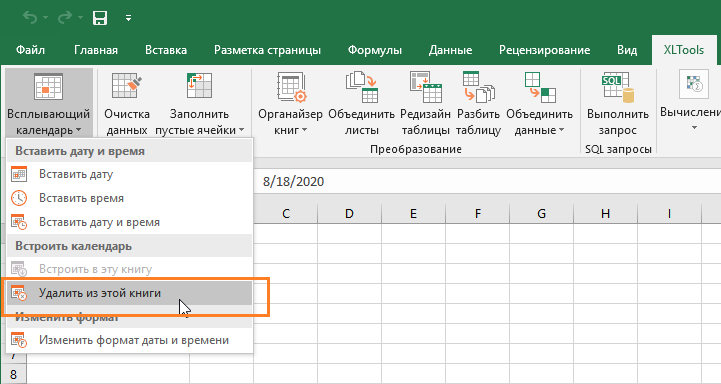
Task: Choose Вставить дату menu entry
Action: click(129, 174)
